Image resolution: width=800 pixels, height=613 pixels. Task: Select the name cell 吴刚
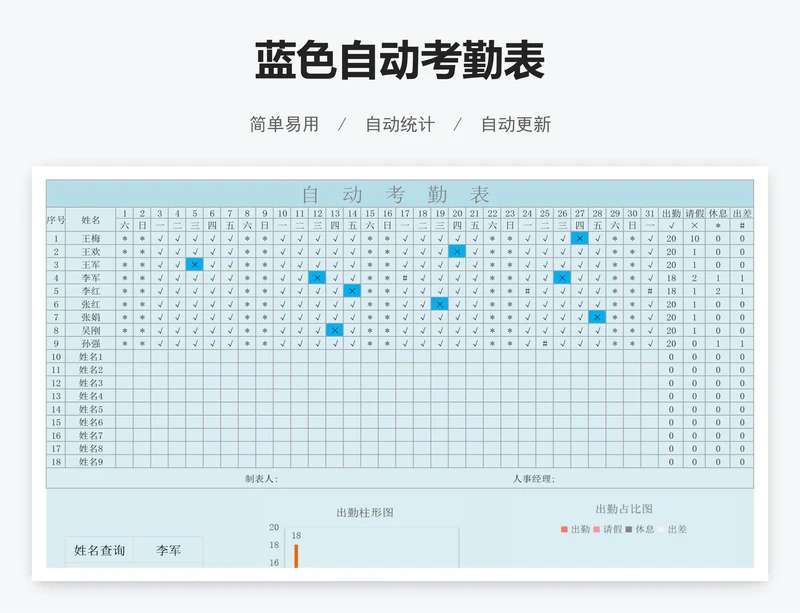[90, 330]
